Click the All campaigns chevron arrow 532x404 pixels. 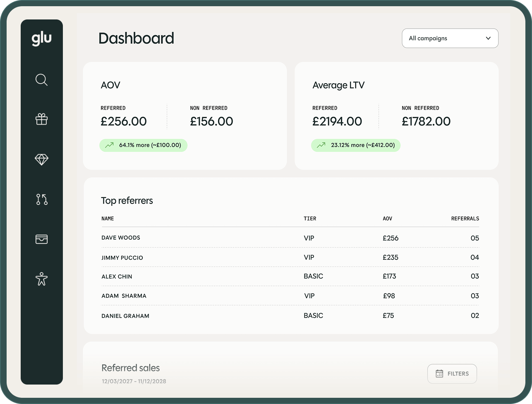(x=488, y=38)
